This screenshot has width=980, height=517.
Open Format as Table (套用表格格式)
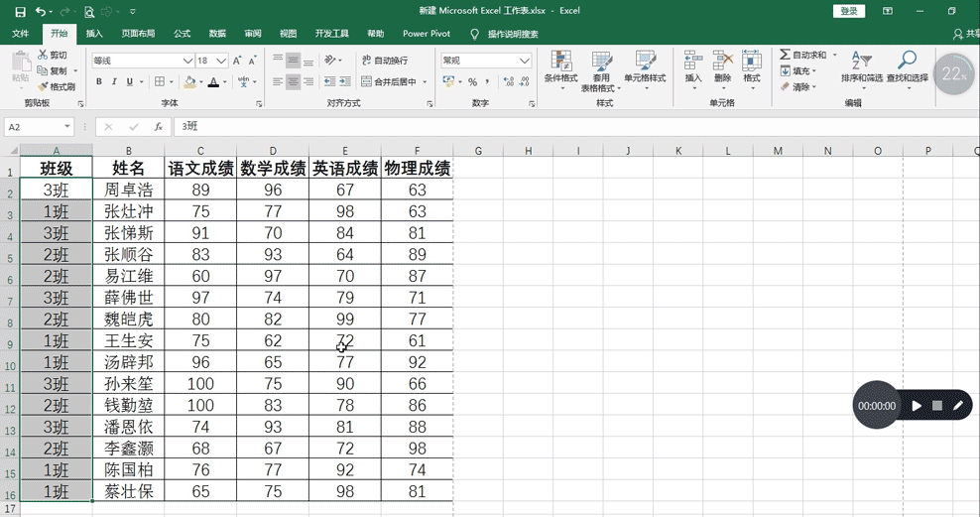click(x=601, y=71)
